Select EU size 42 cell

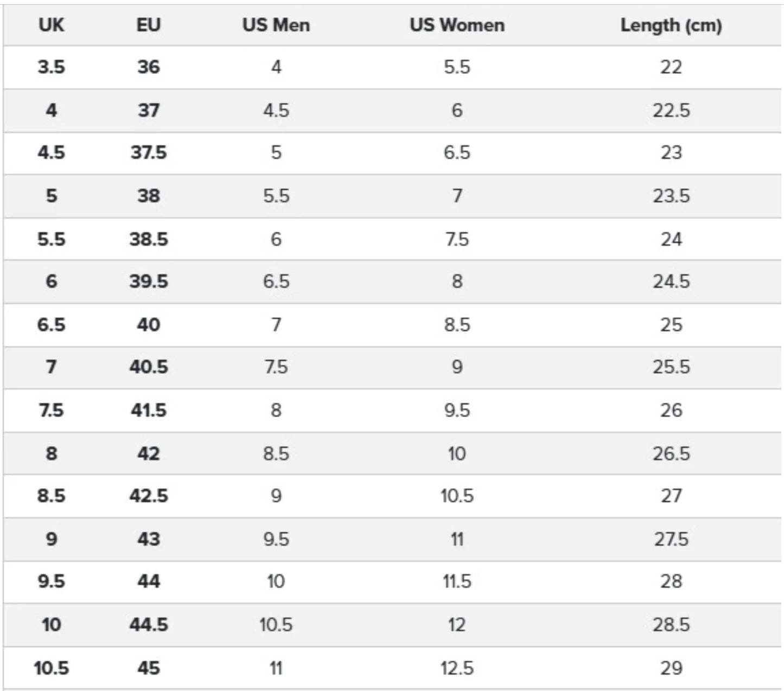pos(148,453)
